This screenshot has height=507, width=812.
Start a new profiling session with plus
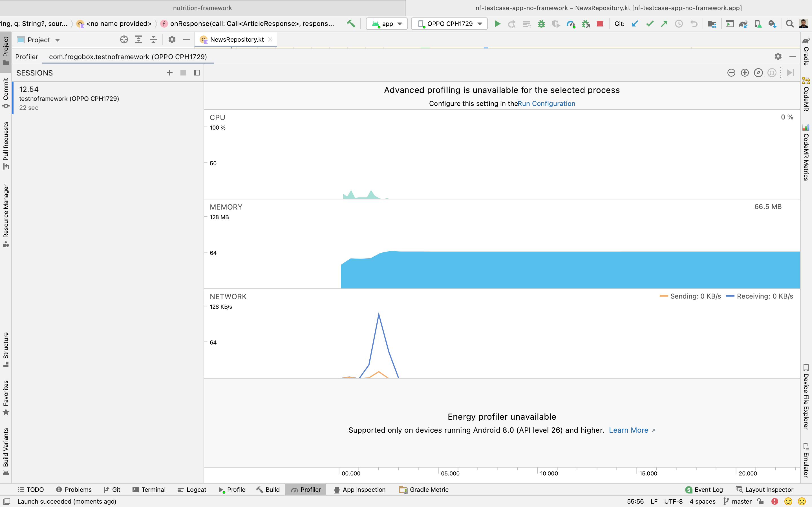(x=169, y=73)
